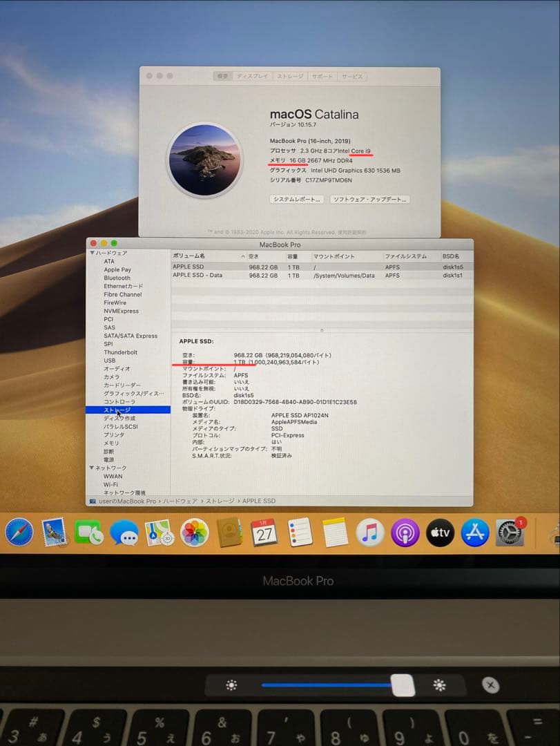Open Safari from the Dock
The height and width of the screenshot is (746, 560).
(21, 532)
